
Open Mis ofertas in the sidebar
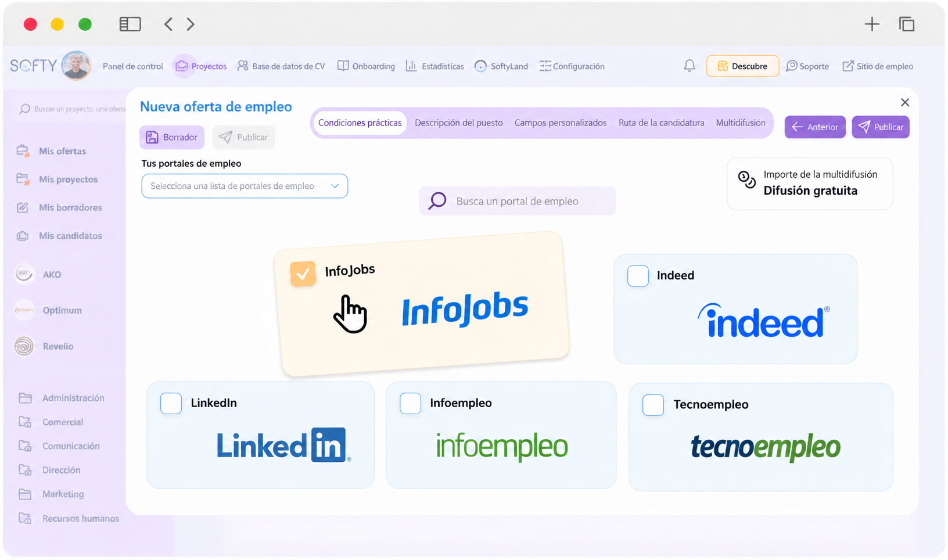tap(52, 151)
